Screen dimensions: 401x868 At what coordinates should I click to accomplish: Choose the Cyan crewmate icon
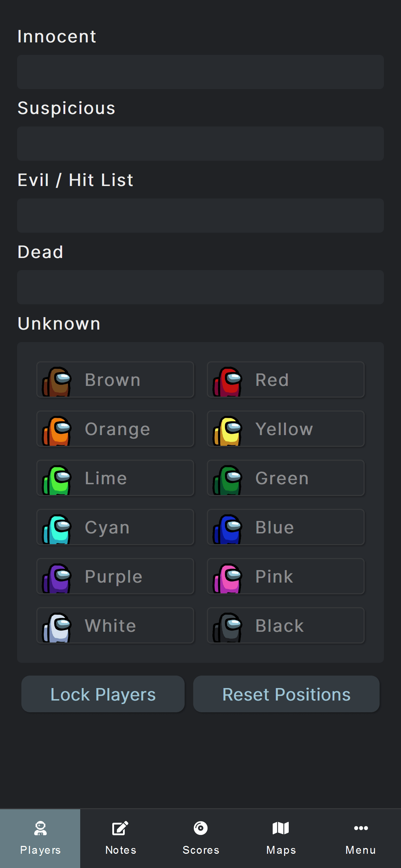click(x=57, y=529)
